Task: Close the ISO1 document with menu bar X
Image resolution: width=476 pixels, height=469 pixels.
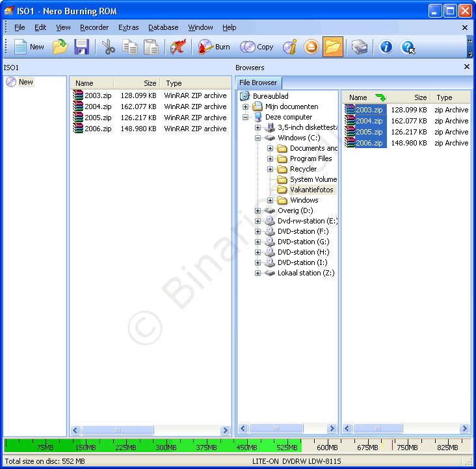Action: (464, 27)
